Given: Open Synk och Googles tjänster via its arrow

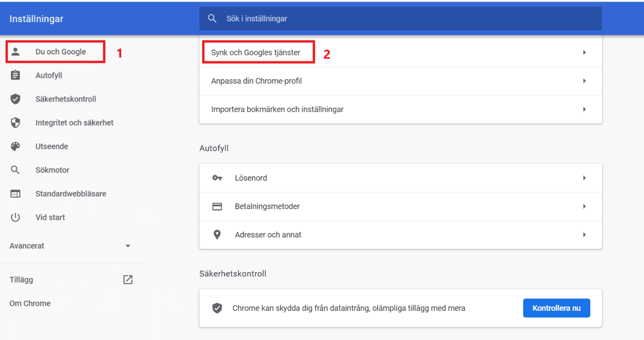Looking at the screenshot, I should click(584, 52).
